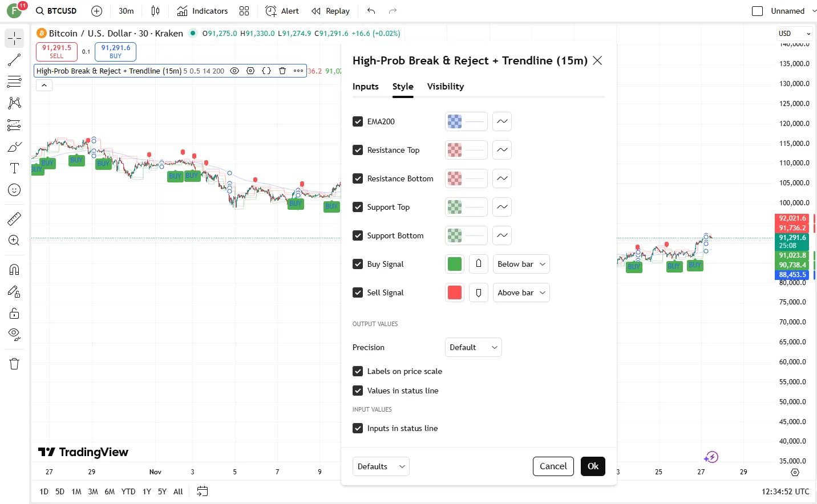Open the Defaults dropdown
817x504 pixels.
pyautogui.click(x=381, y=466)
